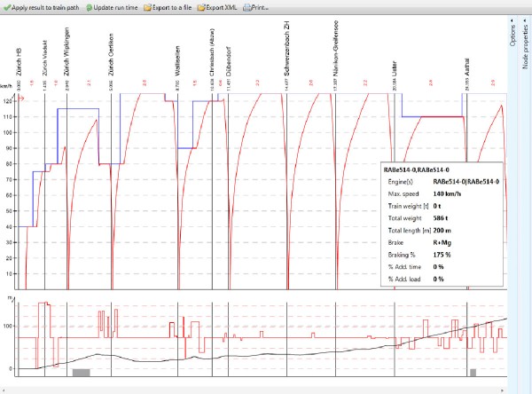
Task: Open the Options side tab
Action: (513, 36)
